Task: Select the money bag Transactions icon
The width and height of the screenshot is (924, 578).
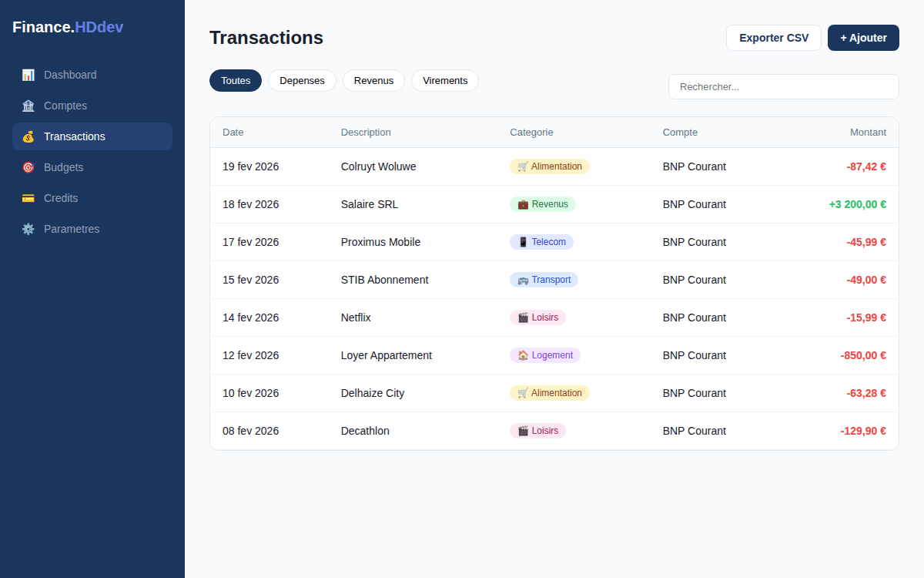Action: tap(28, 136)
